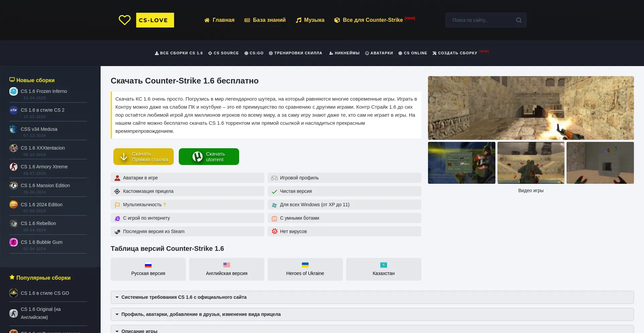644x333 pixels.
Task: Click the yellow heart logo icon
Action: point(124,20)
